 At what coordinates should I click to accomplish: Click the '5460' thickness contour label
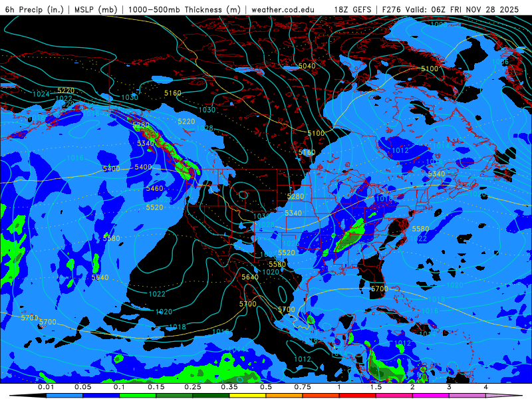tap(155, 188)
